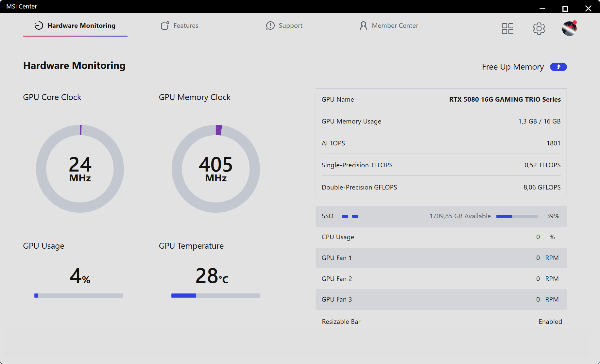Maximize the MSI Center window
Viewport: 600px width, 364px height.
pos(565,8)
